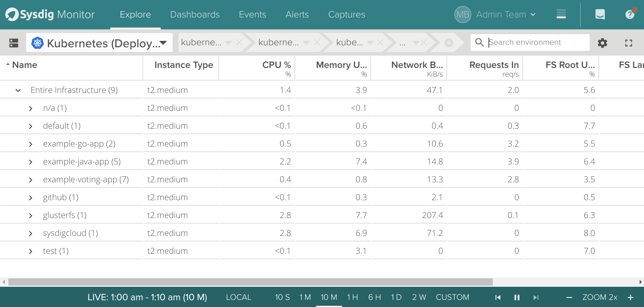Expand the example-go-app (2) row
Screen dimensions: 644x307
[31, 144]
